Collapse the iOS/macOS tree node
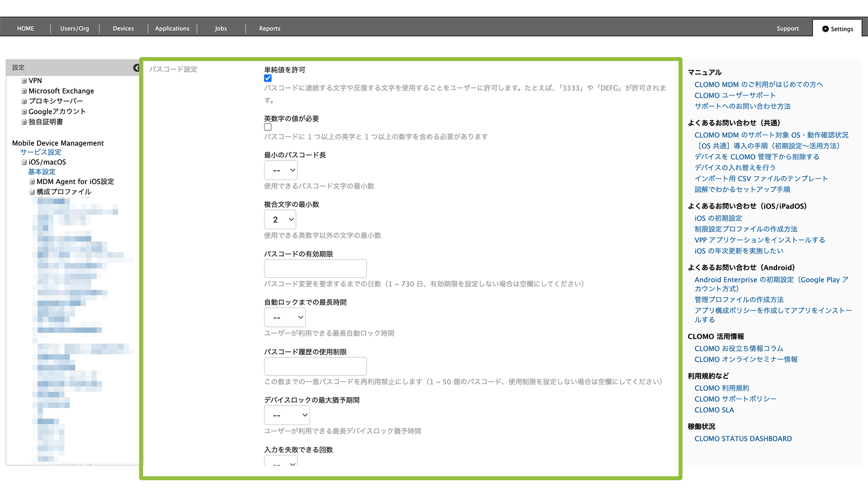 point(24,163)
